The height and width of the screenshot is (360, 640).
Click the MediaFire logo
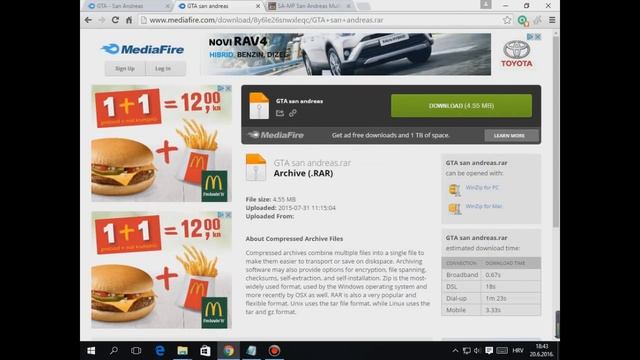point(142,49)
